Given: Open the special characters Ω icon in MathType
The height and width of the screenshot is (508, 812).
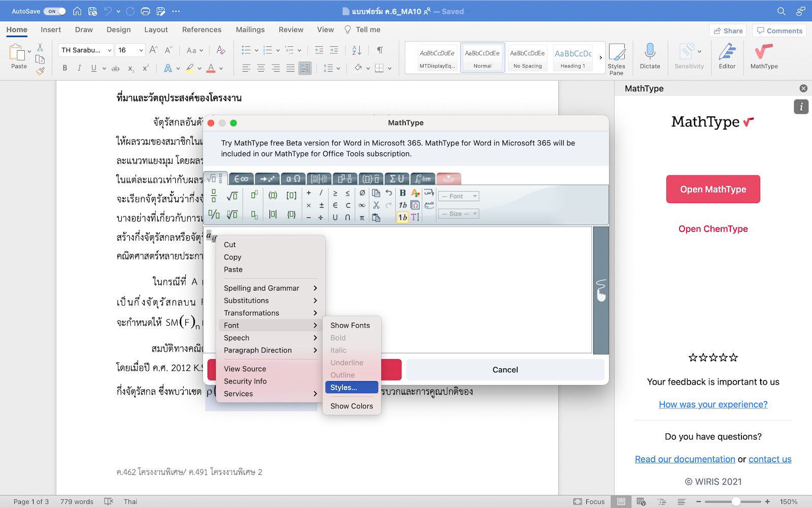Looking at the screenshot, I should click(x=415, y=205).
